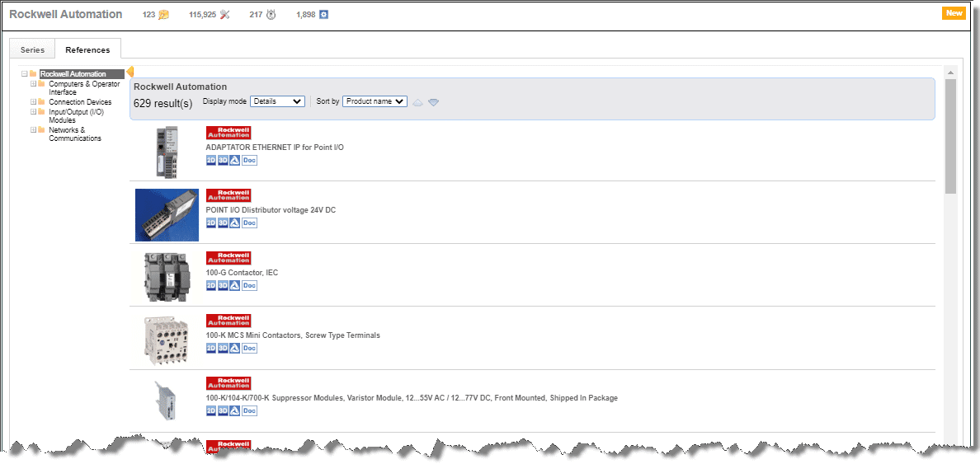Click the gear icon next to 1,898
980x464 pixels.
[x=323, y=14]
